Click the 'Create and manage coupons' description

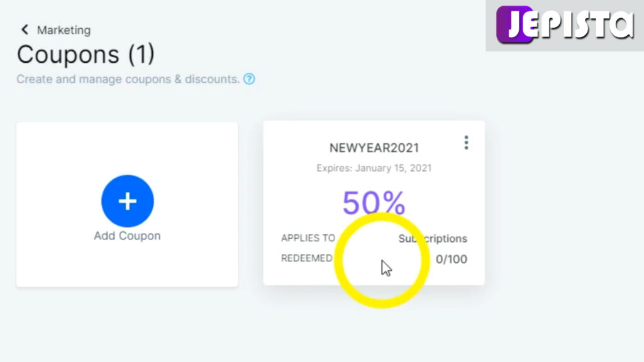128,79
